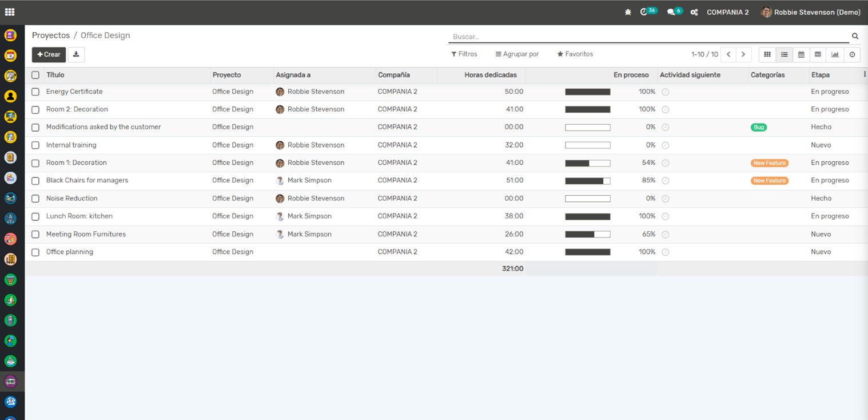The width and height of the screenshot is (868, 420).
Task: Expand the Agrupar por dropdown
Action: pyautogui.click(x=517, y=54)
